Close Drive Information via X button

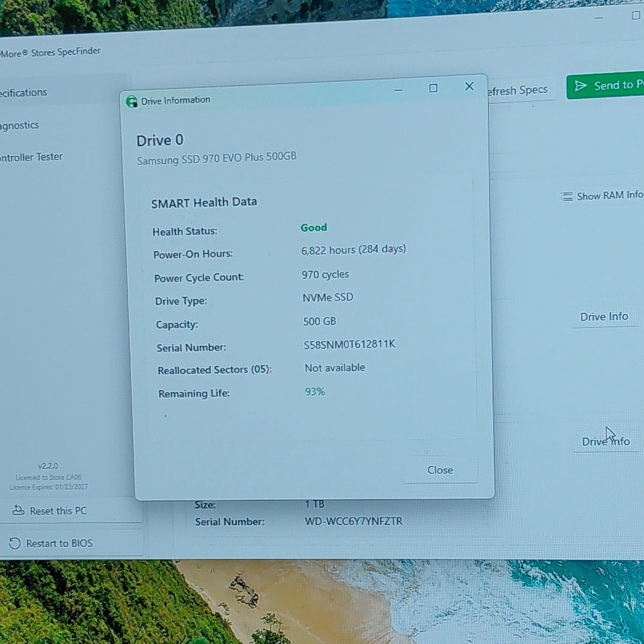[x=470, y=86]
